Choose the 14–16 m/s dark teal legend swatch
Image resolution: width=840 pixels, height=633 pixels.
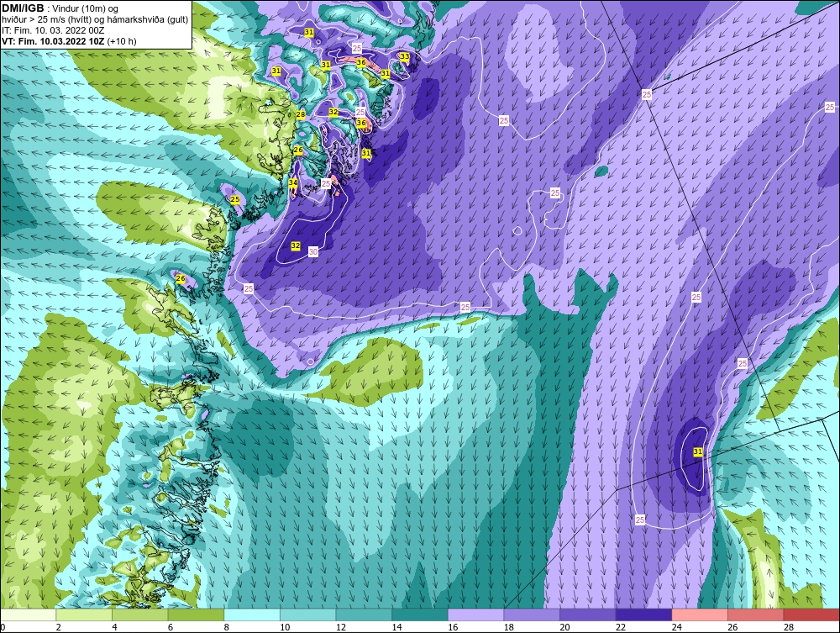click(x=419, y=615)
